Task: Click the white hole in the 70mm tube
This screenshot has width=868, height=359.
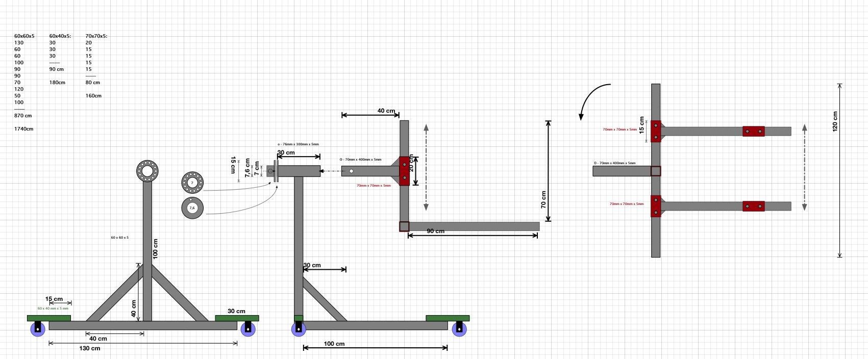Action: pos(351,171)
